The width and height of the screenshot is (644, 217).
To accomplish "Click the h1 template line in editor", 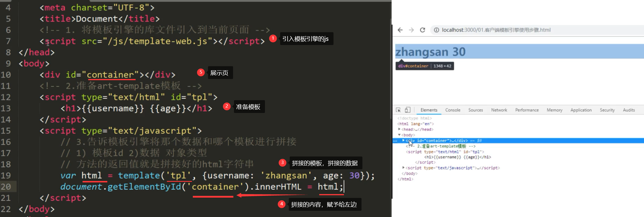I will point(136,108).
